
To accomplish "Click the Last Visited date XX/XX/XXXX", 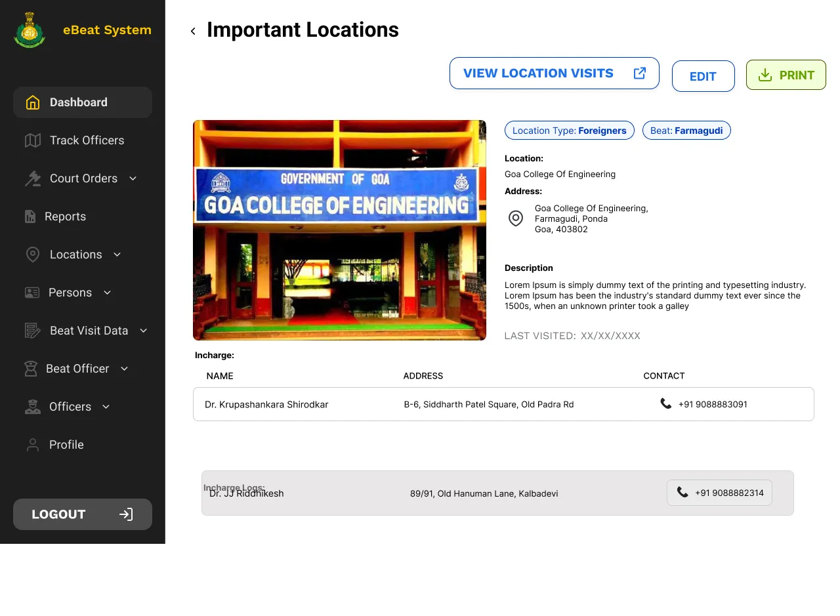I will click(x=610, y=336).
